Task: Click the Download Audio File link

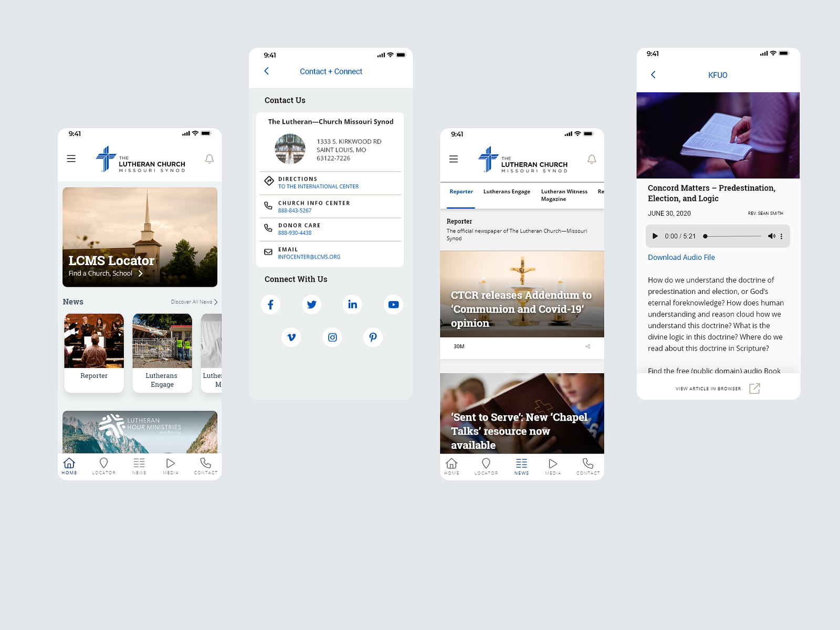Action: tap(681, 257)
